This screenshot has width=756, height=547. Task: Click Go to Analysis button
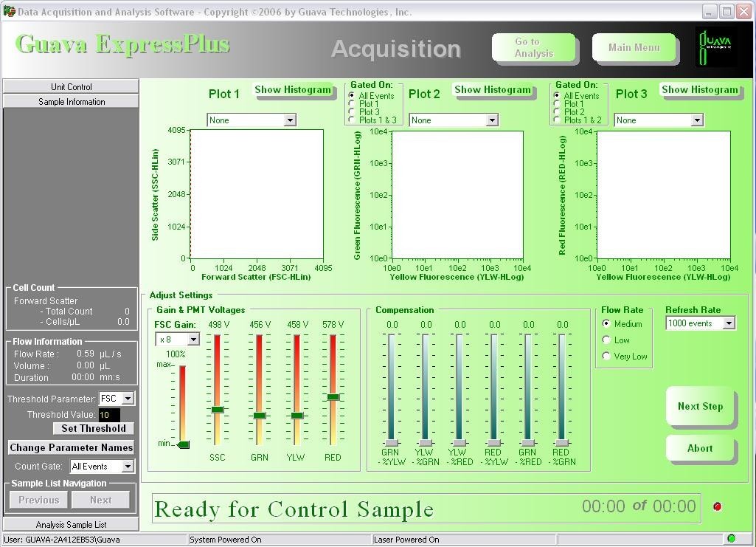pos(533,47)
